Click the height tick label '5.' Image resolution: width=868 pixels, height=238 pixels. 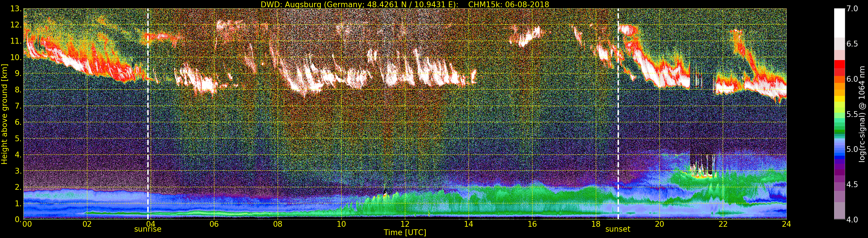(18, 138)
